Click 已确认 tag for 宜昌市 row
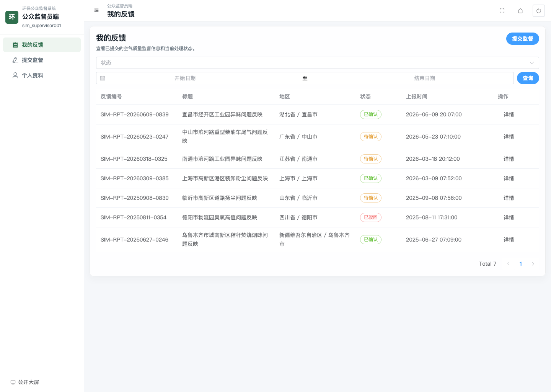 tap(371, 114)
